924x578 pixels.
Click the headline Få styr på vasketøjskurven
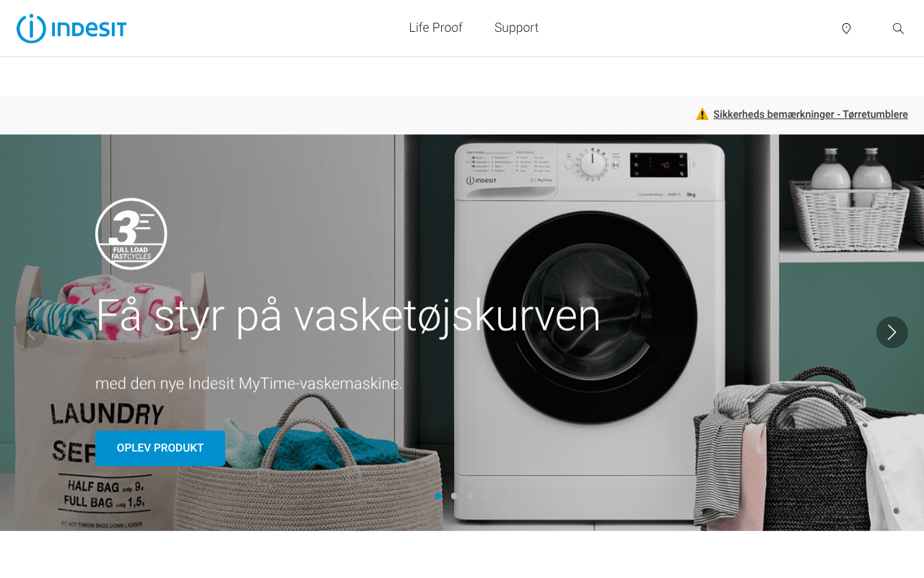(348, 315)
